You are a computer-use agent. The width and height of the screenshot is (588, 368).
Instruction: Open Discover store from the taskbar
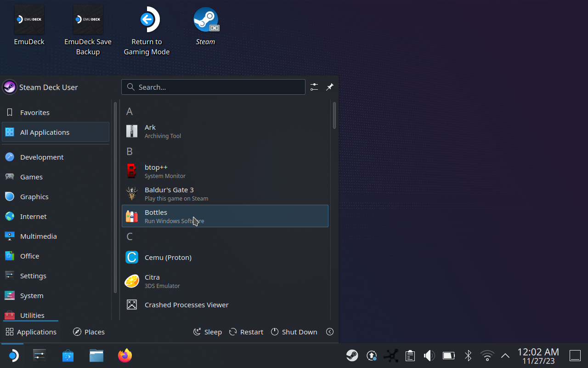[68, 356]
